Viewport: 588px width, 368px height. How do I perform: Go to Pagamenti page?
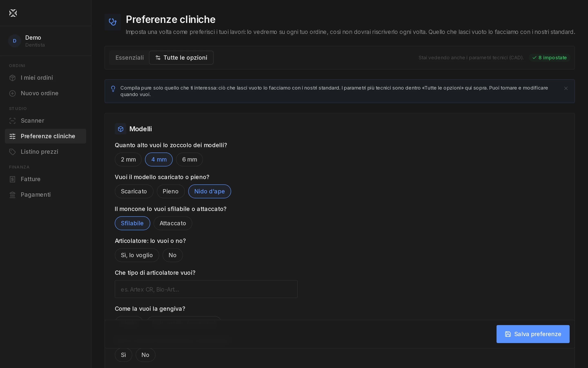pyautogui.click(x=46, y=195)
